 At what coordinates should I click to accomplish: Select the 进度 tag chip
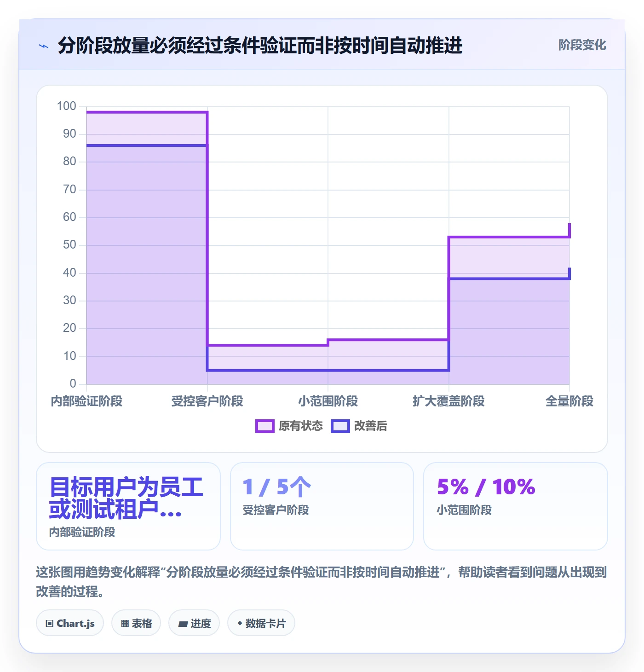click(194, 623)
